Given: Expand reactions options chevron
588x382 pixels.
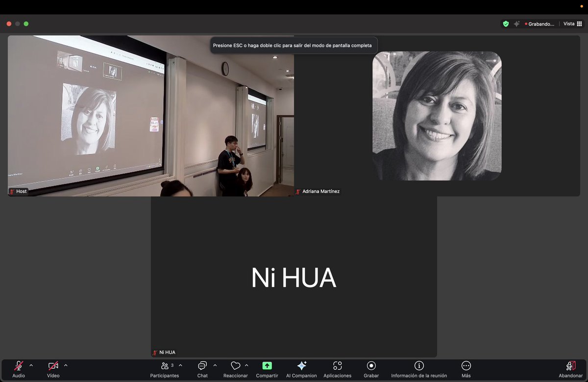Looking at the screenshot, I should point(246,365).
